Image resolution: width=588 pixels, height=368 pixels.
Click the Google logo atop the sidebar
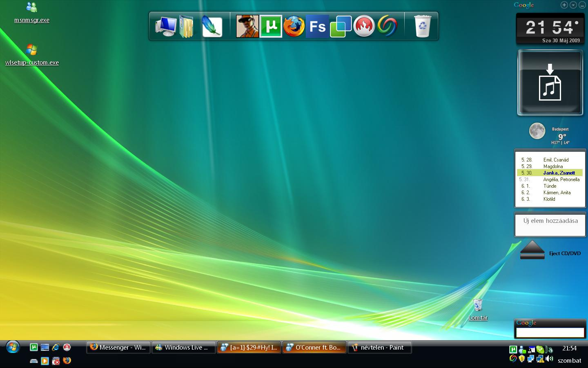coord(524,5)
